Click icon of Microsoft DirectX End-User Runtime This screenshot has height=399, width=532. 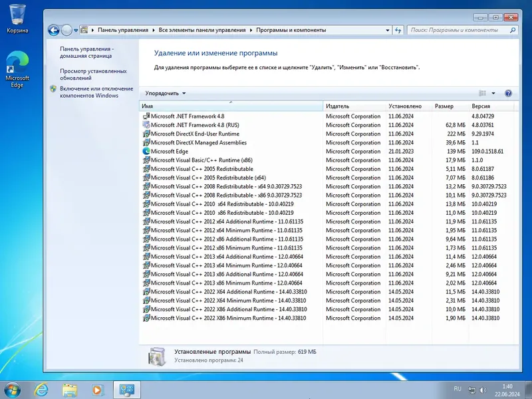tap(146, 134)
